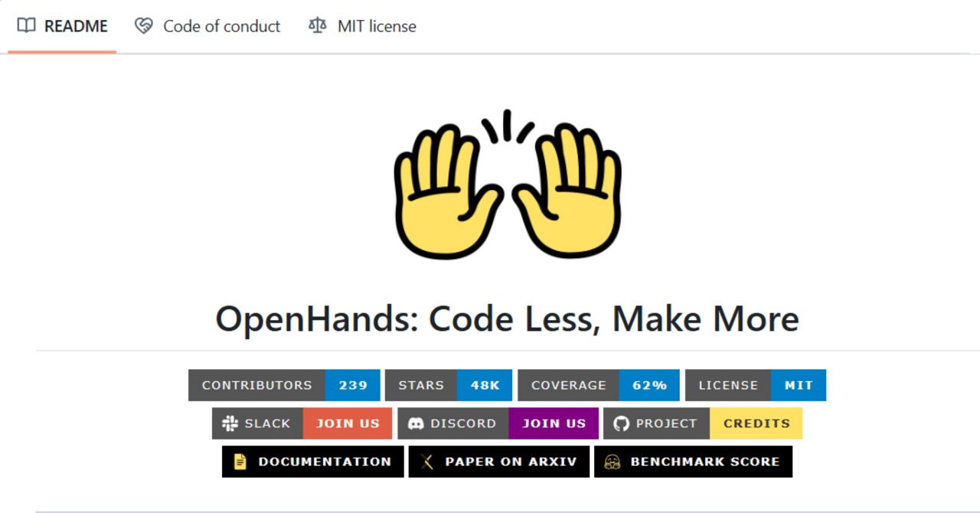Click the handshake icon before Code of conduct
Screen dimensions: 980x513
point(143,25)
